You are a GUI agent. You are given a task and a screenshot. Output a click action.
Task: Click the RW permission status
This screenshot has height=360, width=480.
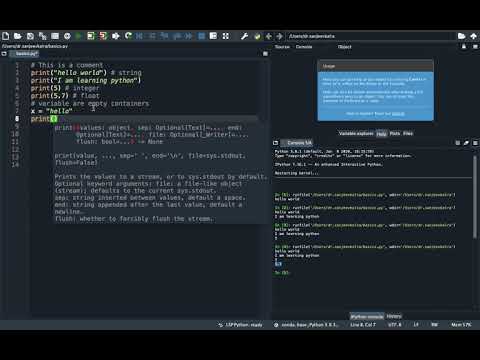434,325
